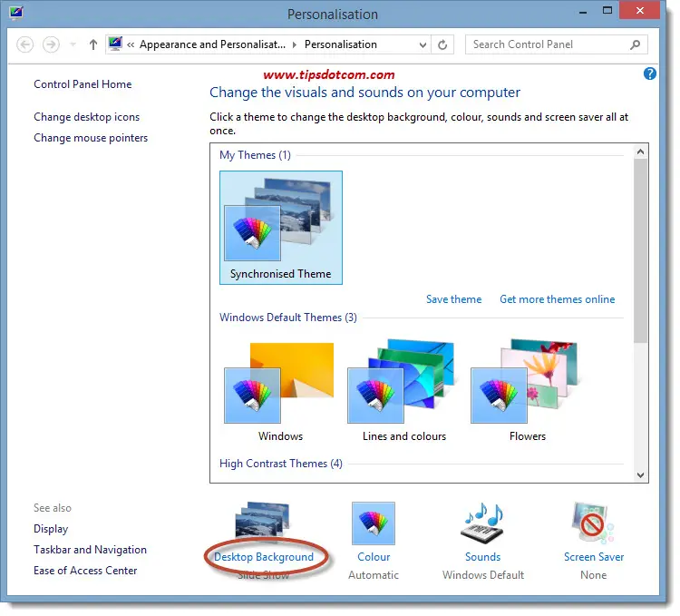Close the Personalisation window

(x=640, y=10)
